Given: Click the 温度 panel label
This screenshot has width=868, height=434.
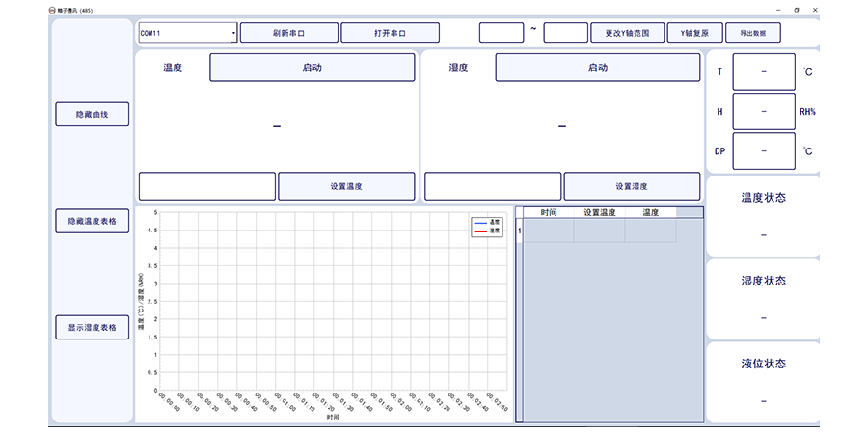Looking at the screenshot, I should click(173, 68).
